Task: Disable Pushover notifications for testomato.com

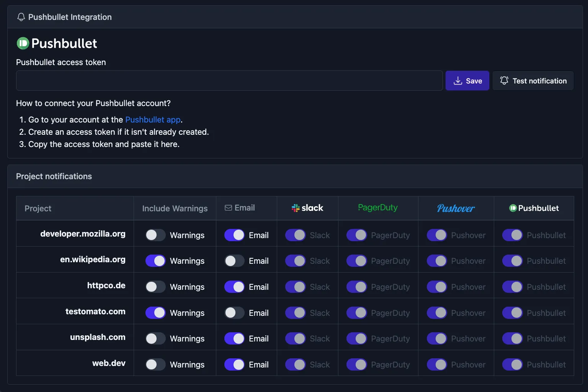Action: click(437, 313)
